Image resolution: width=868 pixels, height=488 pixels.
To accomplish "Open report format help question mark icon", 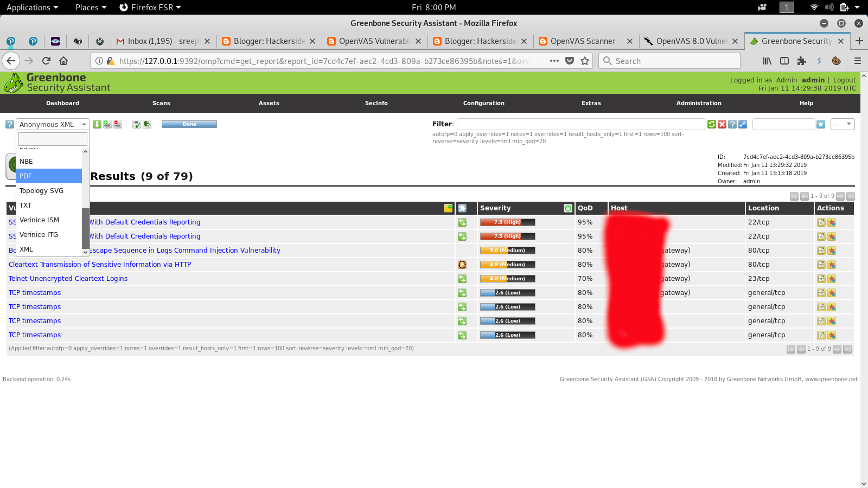I will (9, 124).
